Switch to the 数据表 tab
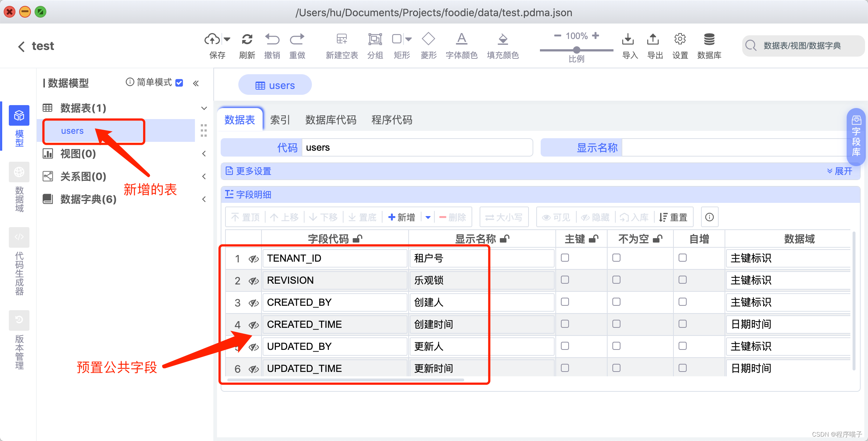 [240, 120]
